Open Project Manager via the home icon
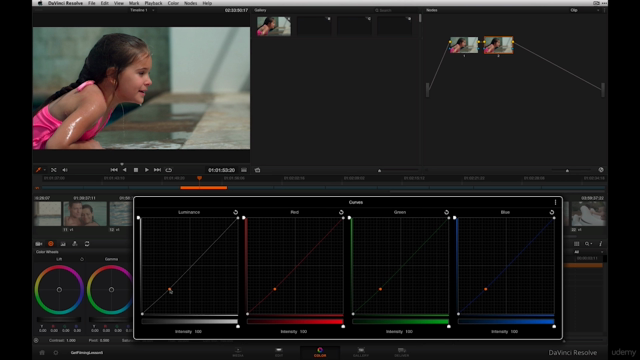 (x=42, y=353)
